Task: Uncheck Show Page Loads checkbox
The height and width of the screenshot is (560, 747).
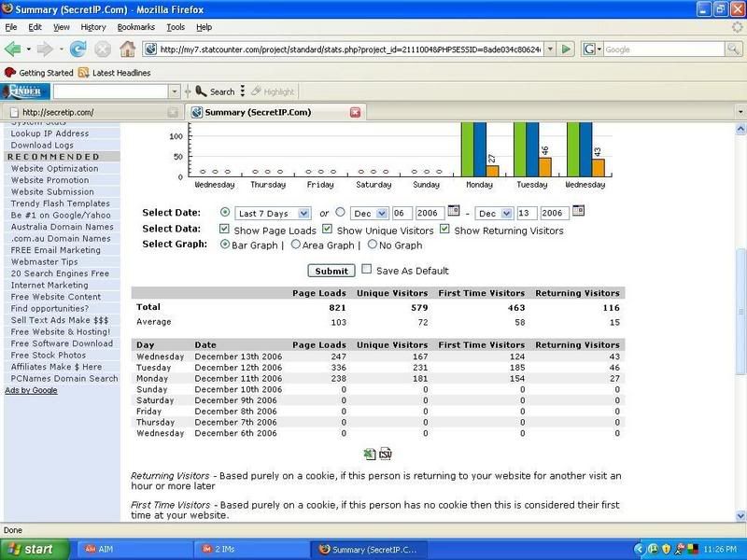Action: [x=224, y=229]
